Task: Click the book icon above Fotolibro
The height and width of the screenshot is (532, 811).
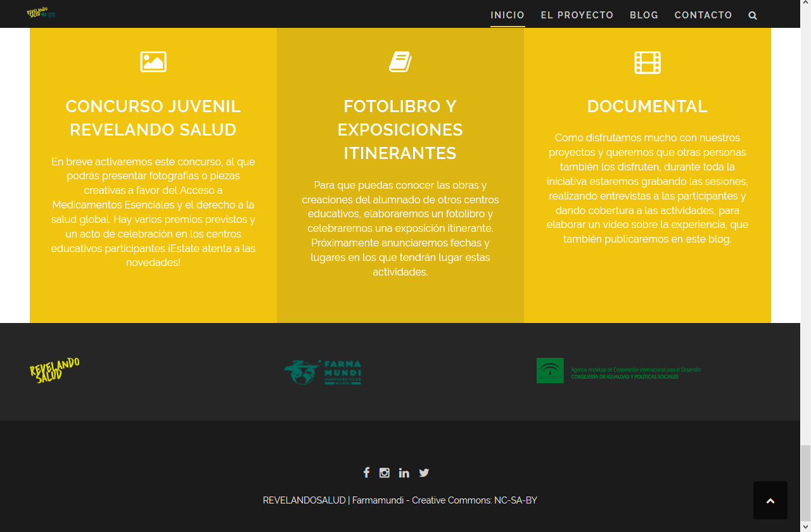Action: [400, 62]
